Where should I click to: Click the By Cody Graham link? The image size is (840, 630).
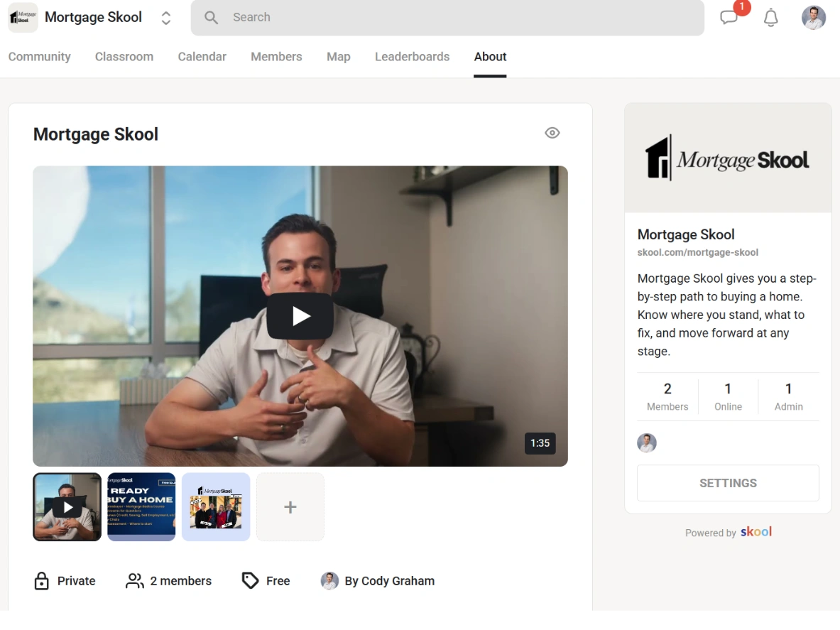pos(388,581)
